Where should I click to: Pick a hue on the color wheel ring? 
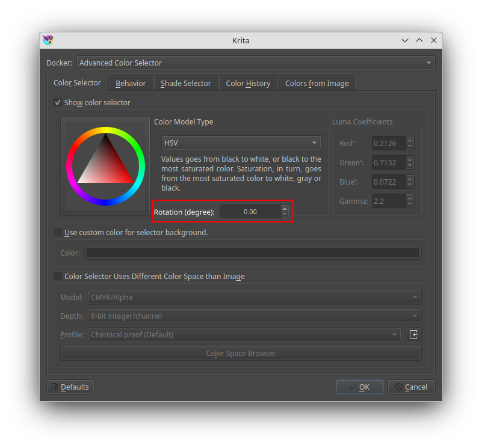(105, 129)
